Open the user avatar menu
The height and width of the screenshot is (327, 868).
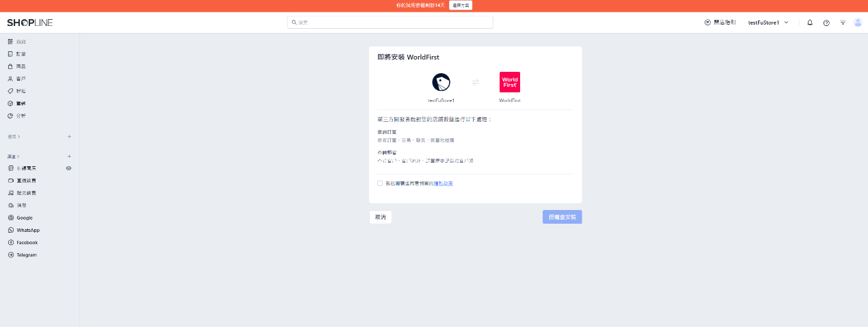pyautogui.click(x=858, y=23)
